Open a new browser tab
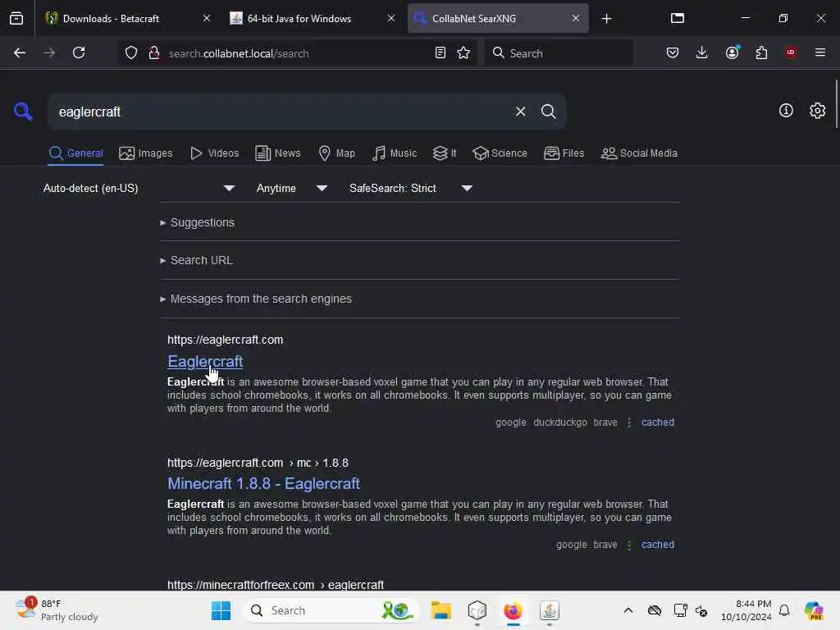 [x=606, y=19]
